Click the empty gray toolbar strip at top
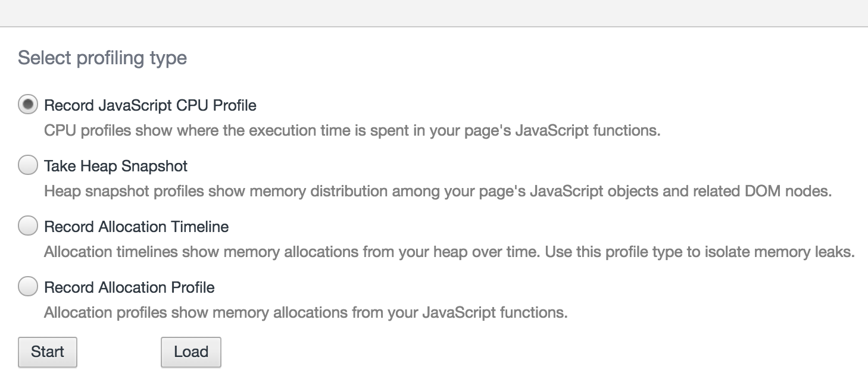Screen dimensions: 868x382 click(434, 13)
